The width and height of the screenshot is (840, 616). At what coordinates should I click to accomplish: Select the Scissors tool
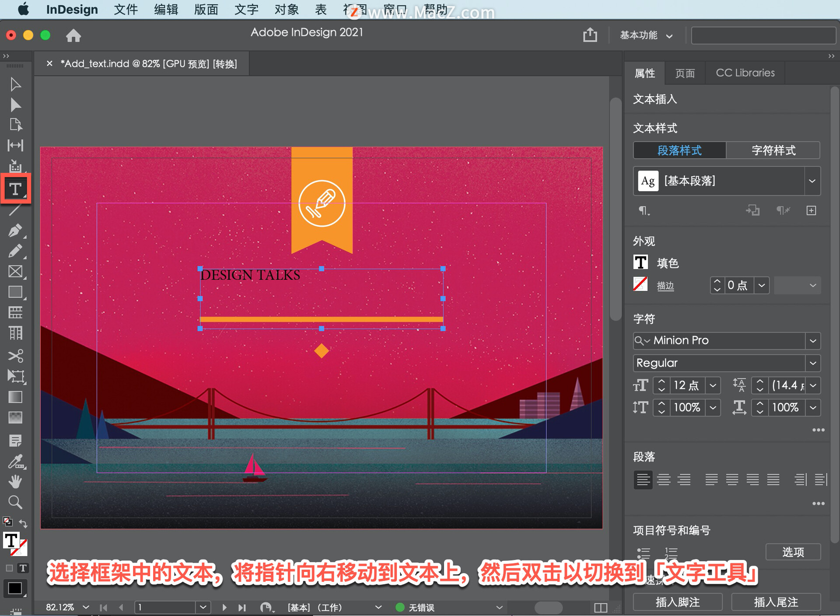click(15, 356)
